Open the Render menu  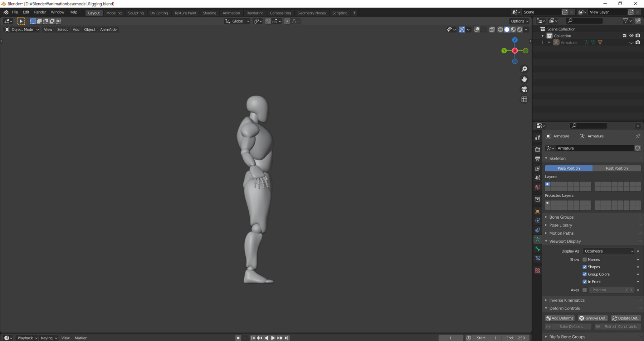pos(40,12)
